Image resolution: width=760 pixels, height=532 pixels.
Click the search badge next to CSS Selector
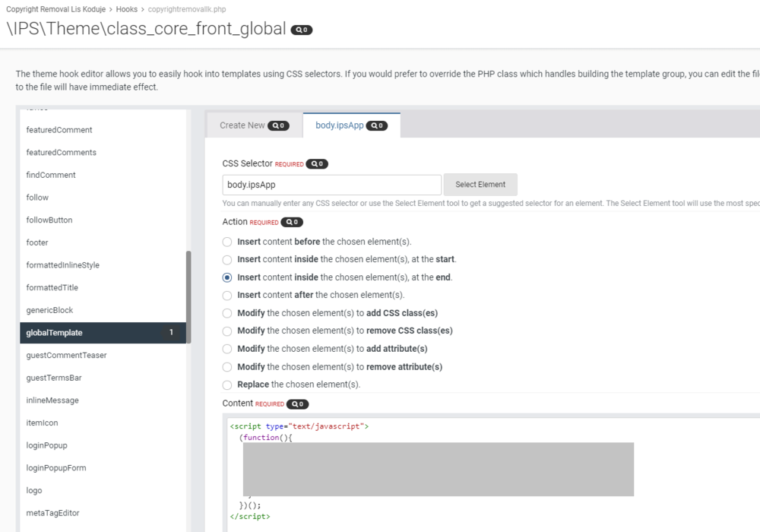(x=317, y=163)
